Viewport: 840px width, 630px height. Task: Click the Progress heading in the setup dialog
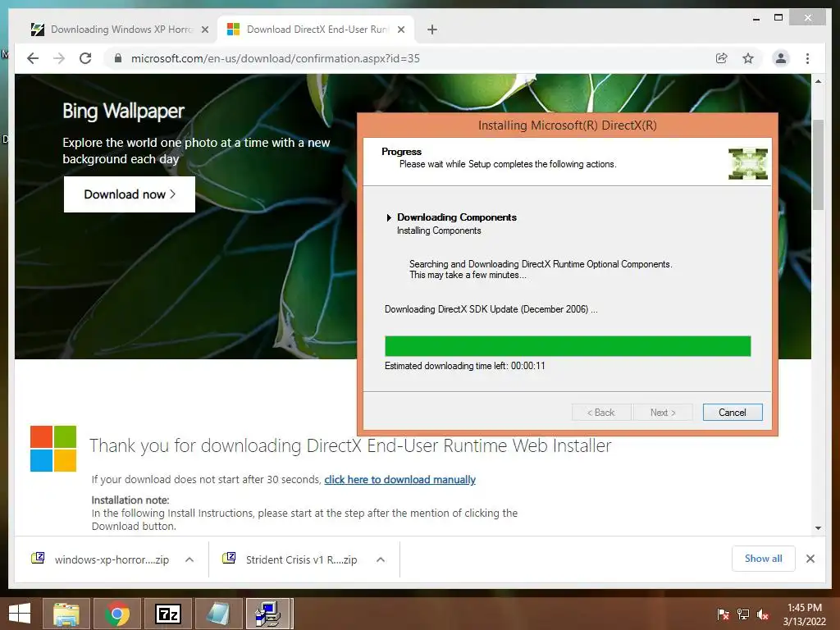[401, 152]
